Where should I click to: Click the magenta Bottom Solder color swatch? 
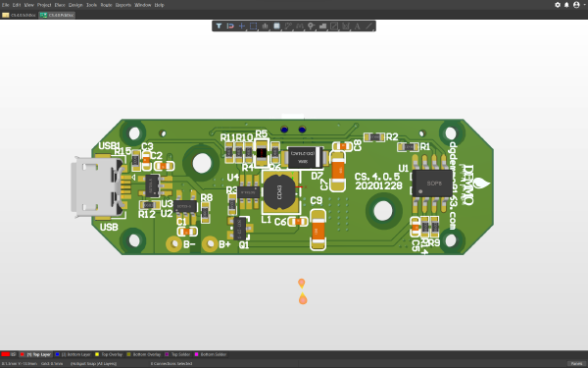point(196,354)
